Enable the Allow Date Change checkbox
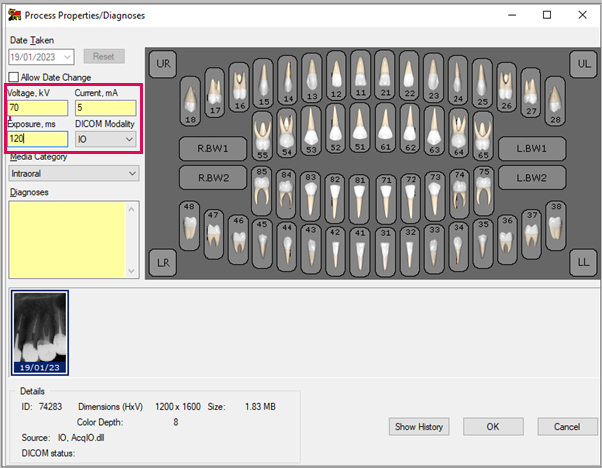 tap(14, 77)
